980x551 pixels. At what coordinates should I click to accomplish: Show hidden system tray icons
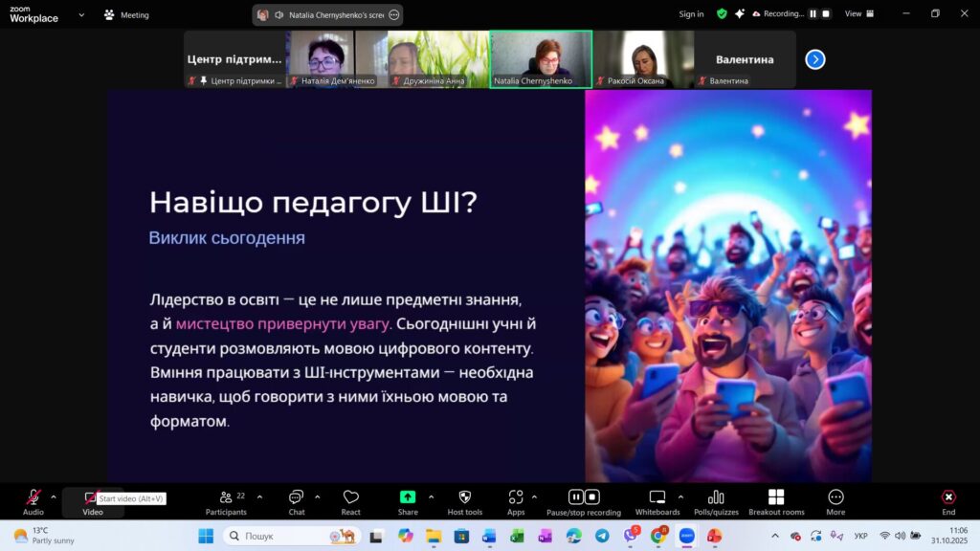click(x=775, y=536)
